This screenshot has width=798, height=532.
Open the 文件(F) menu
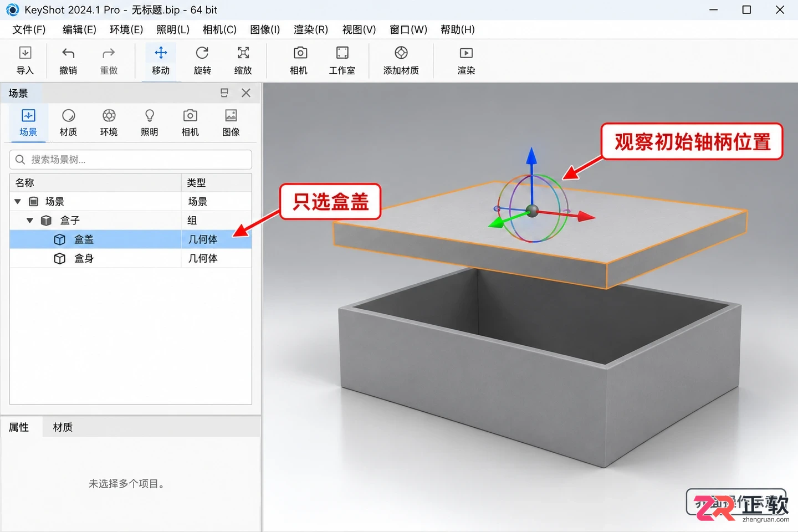(29, 29)
